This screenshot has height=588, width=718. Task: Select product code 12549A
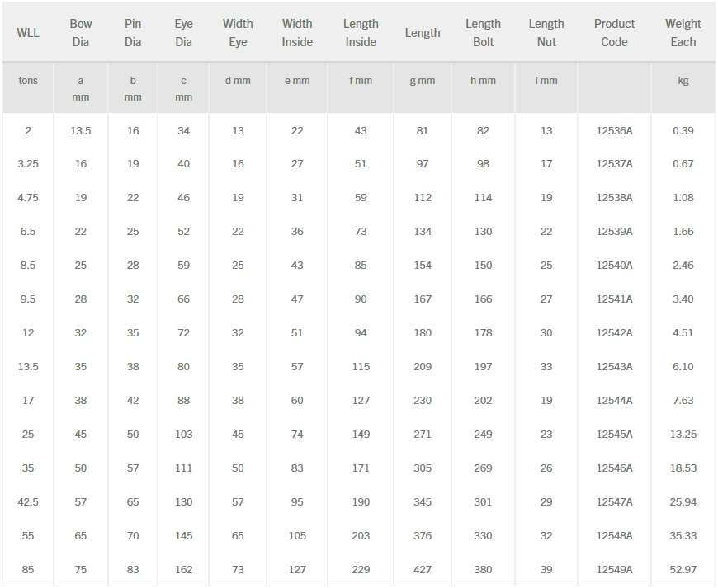[614, 570]
